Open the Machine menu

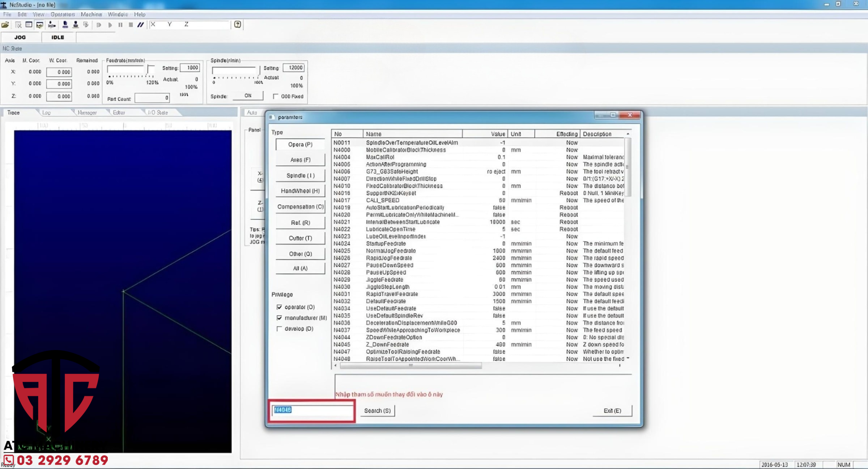click(91, 14)
